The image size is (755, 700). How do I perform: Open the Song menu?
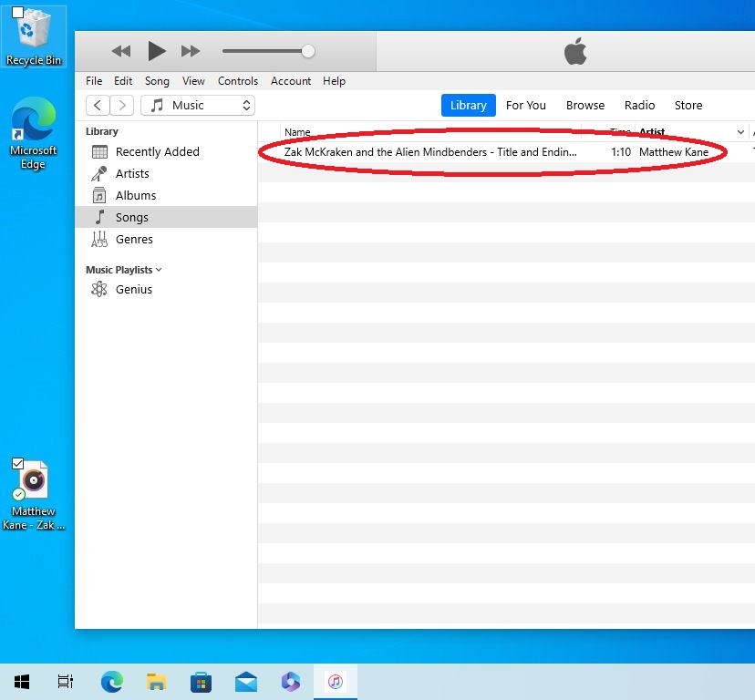(x=157, y=81)
